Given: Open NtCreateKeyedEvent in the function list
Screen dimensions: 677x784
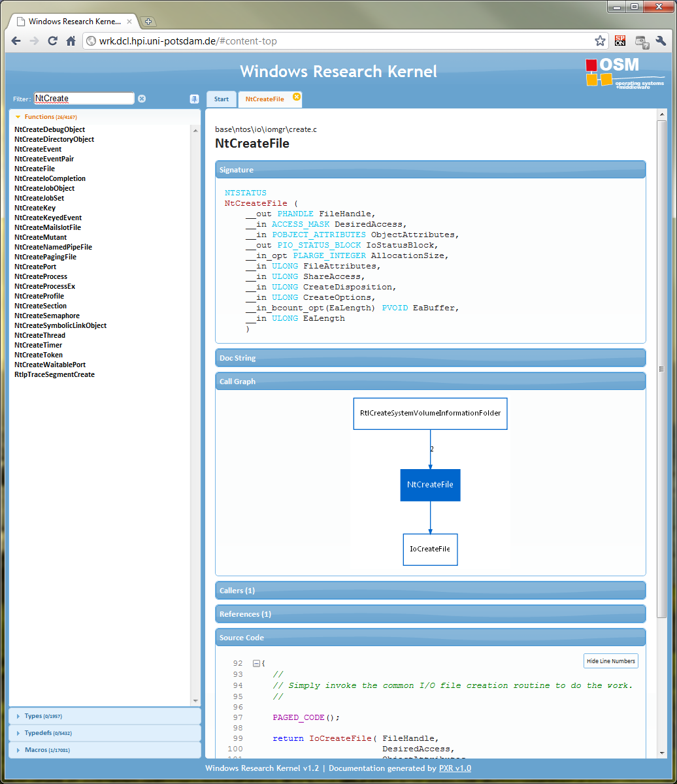Looking at the screenshot, I should (x=48, y=218).
